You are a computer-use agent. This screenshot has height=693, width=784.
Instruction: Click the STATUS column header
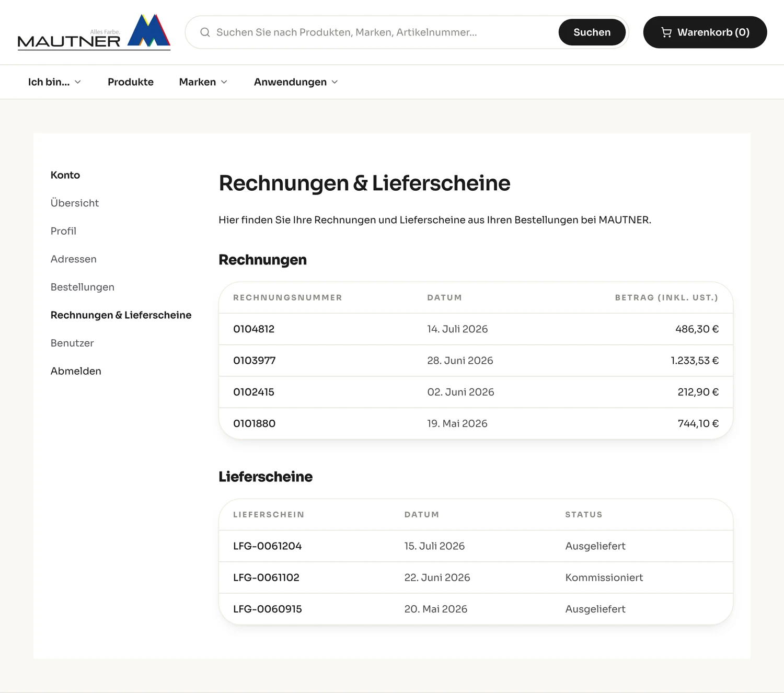coord(584,515)
